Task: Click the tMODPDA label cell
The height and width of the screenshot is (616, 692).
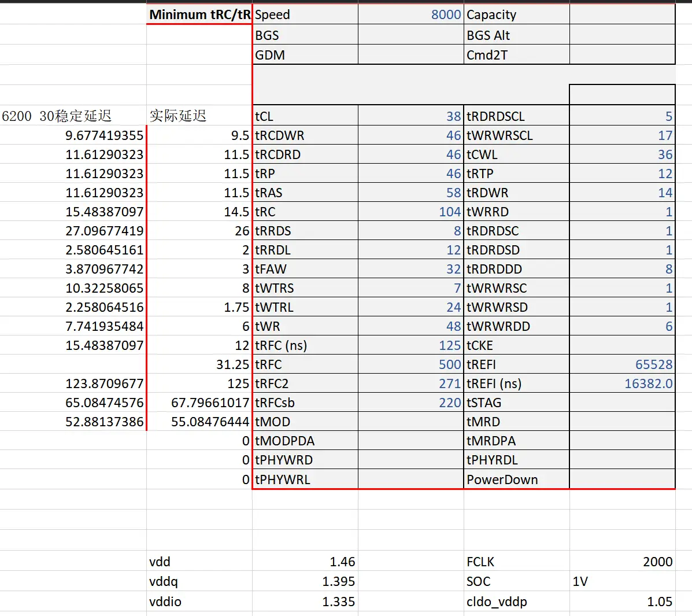Action: point(305,441)
